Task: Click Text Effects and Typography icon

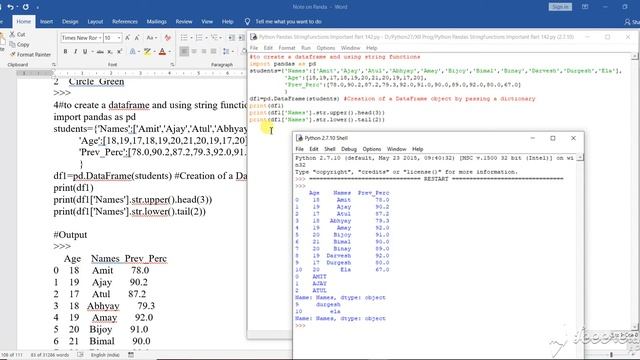Action: pos(132,51)
